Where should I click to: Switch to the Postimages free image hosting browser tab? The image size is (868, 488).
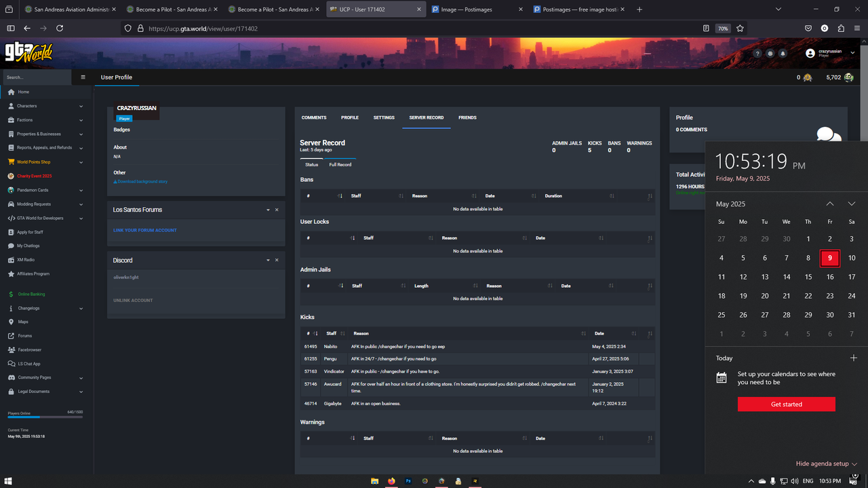578,10
